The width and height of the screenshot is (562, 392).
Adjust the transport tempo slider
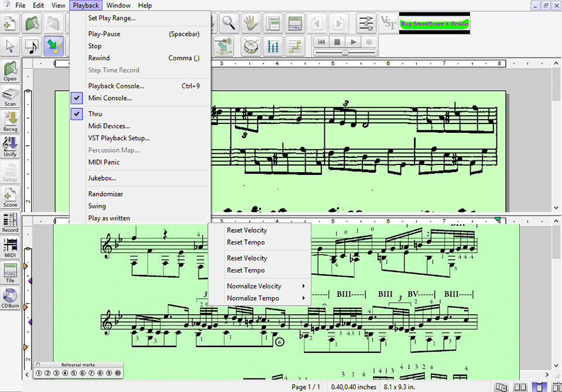pyautogui.click(x=345, y=51)
